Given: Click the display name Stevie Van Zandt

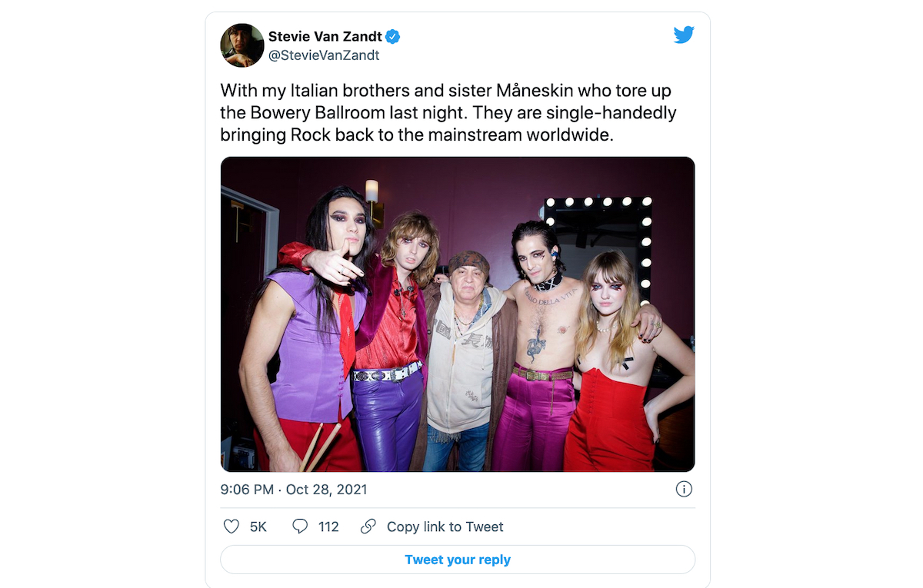Looking at the screenshot, I should tap(325, 36).
